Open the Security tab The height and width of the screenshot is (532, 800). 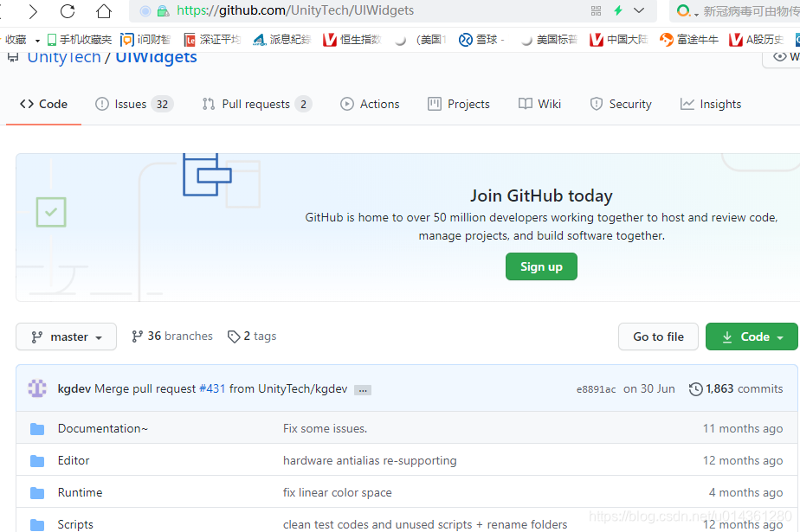621,104
